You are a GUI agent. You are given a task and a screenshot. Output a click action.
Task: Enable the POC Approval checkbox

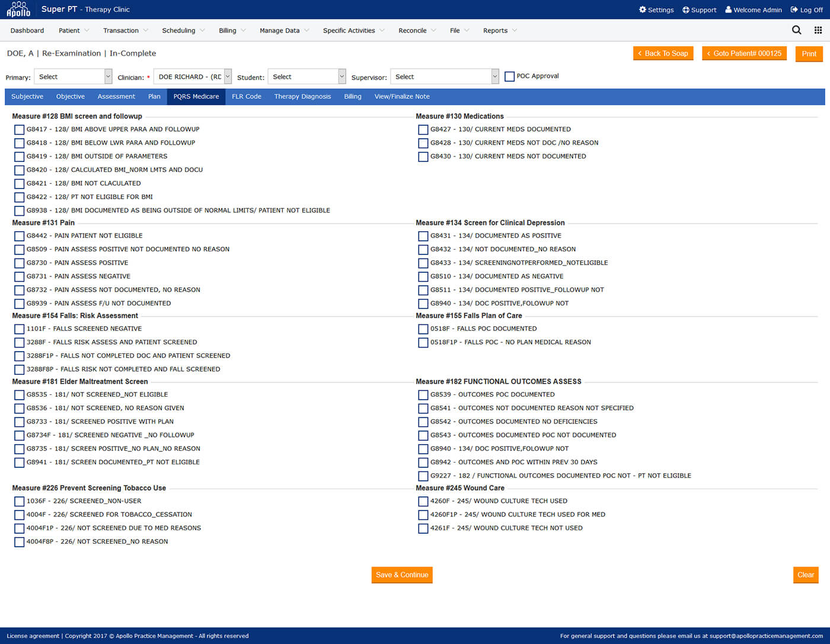[x=509, y=76]
